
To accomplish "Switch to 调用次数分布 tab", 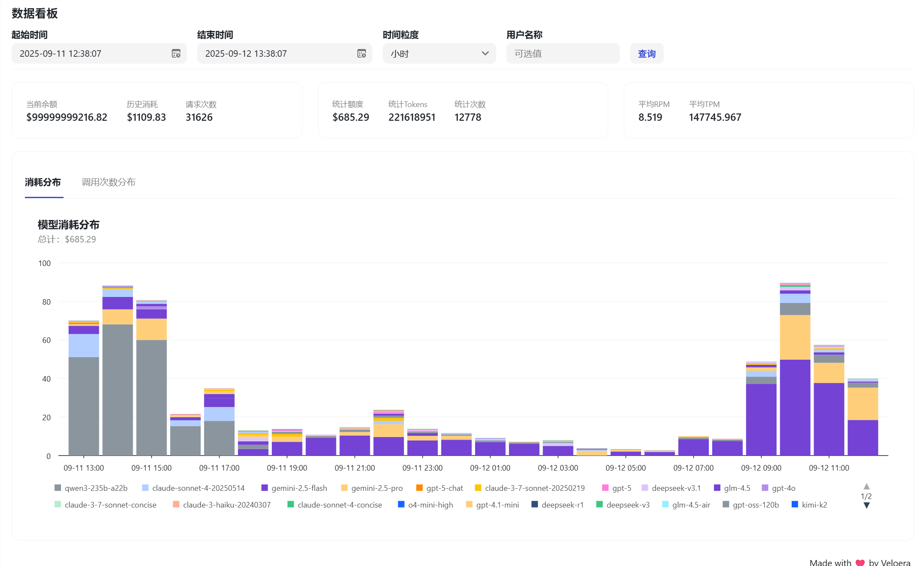I will (x=109, y=182).
